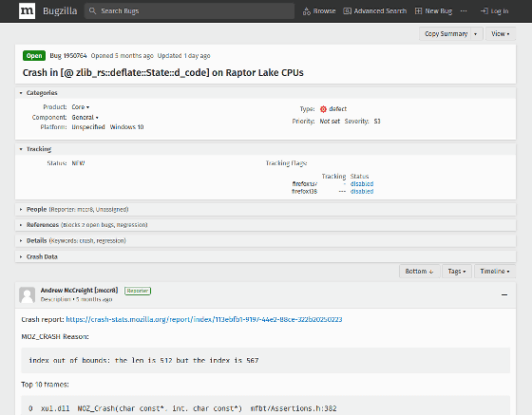This screenshot has height=415, width=532.
Task: Select the Bug 1950764 text
Action: point(68,56)
